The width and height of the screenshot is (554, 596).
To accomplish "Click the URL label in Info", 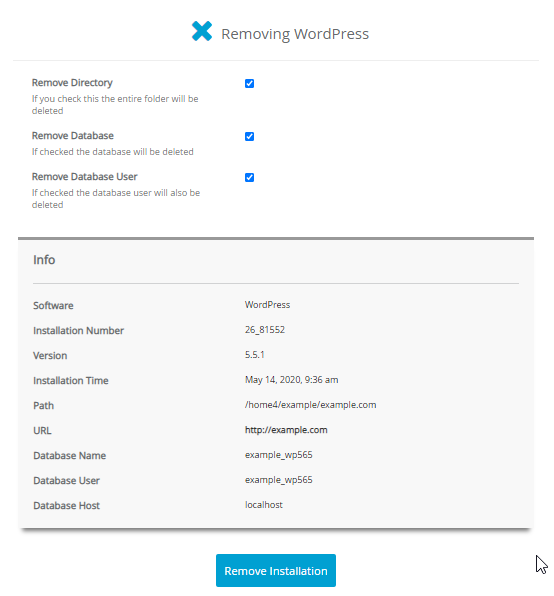I will 42,431.
